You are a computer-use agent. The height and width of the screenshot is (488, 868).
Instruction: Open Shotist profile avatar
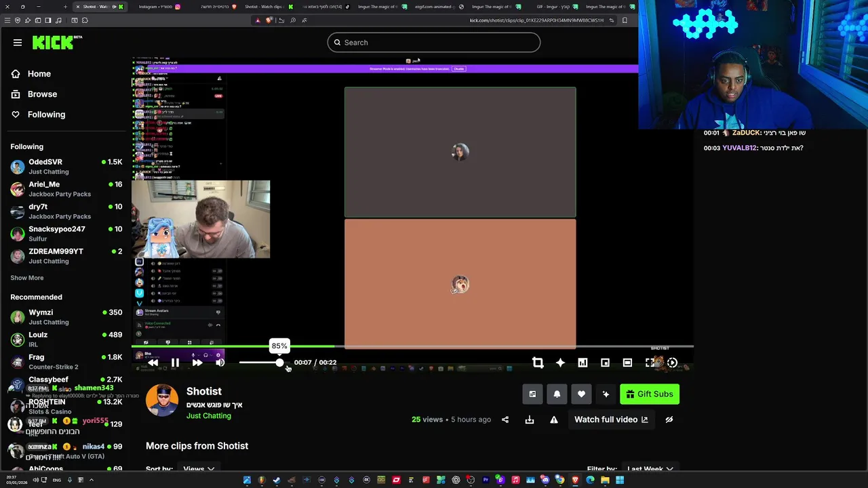[x=162, y=401]
